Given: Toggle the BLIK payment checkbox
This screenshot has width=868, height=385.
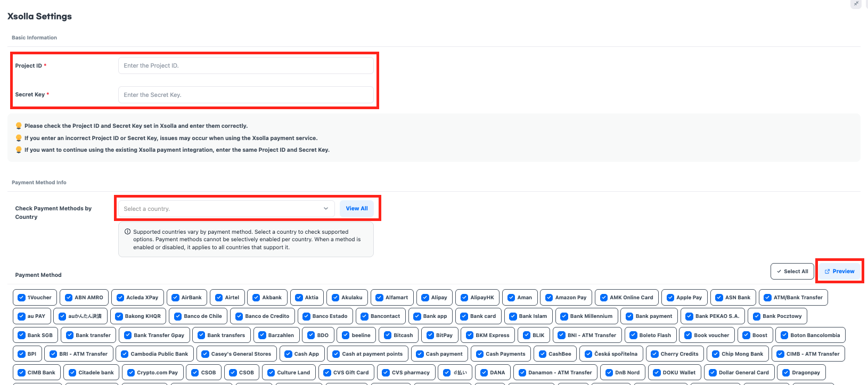Looking at the screenshot, I should tap(527, 335).
